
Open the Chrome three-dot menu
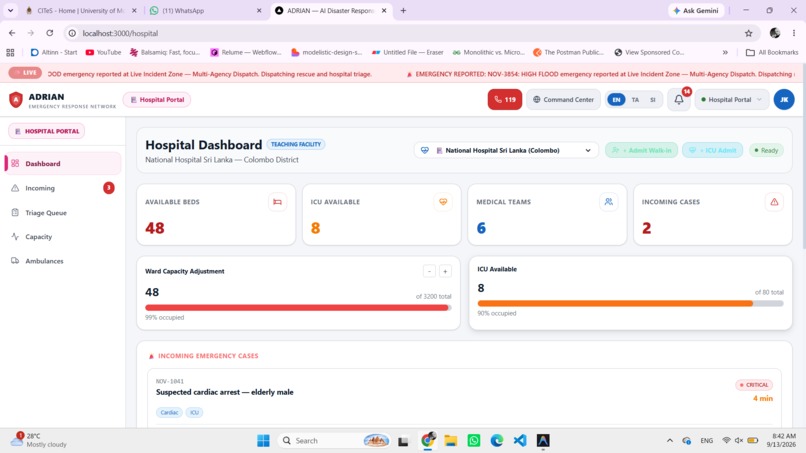[x=794, y=33]
